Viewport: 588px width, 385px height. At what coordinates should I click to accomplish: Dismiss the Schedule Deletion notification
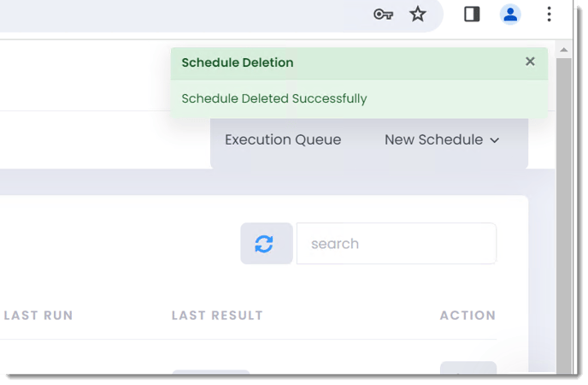tap(530, 62)
